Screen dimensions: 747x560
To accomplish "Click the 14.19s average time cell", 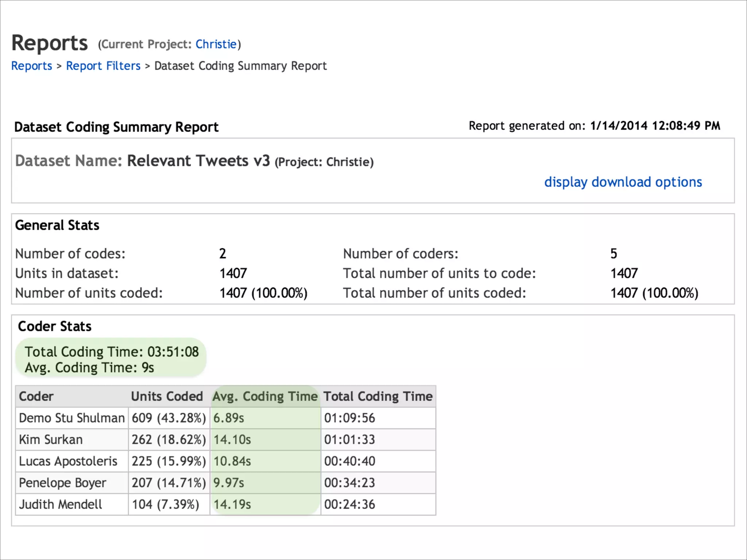I will 232,505.
